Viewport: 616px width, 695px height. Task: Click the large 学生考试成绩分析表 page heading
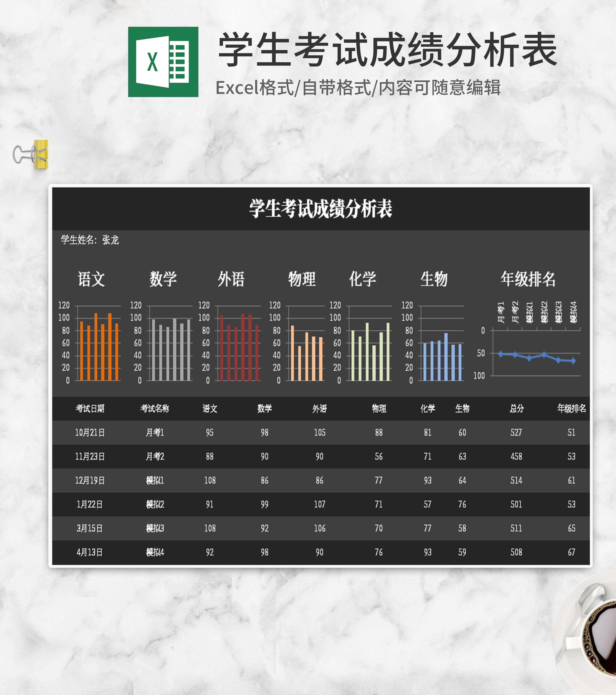click(387, 50)
